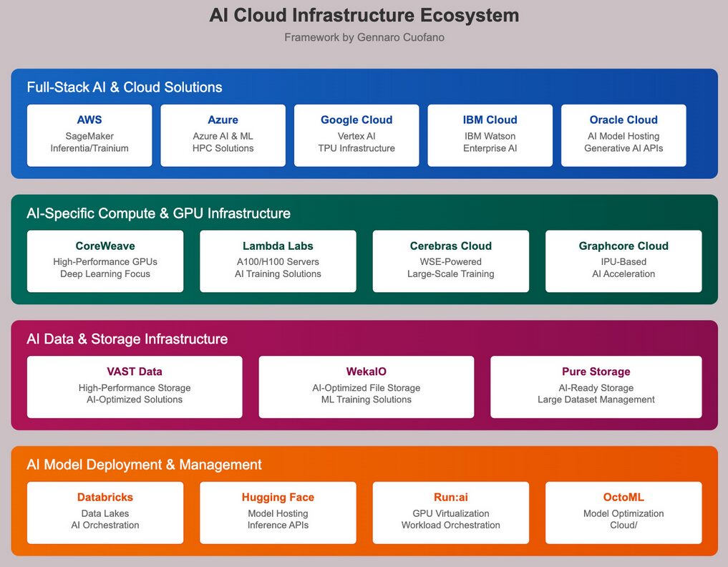
Task: Open the Graphcore Cloud card
Action: [623, 261]
